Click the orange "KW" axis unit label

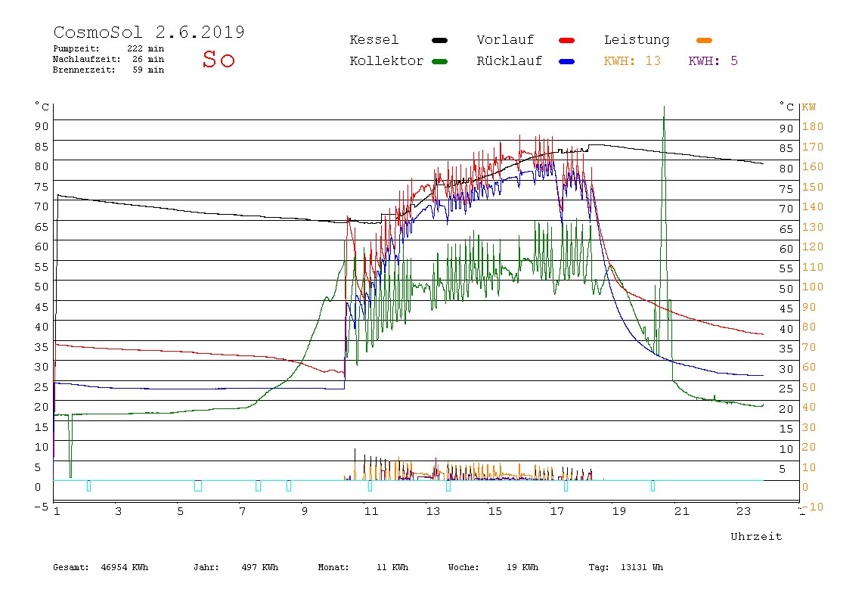pos(809,107)
